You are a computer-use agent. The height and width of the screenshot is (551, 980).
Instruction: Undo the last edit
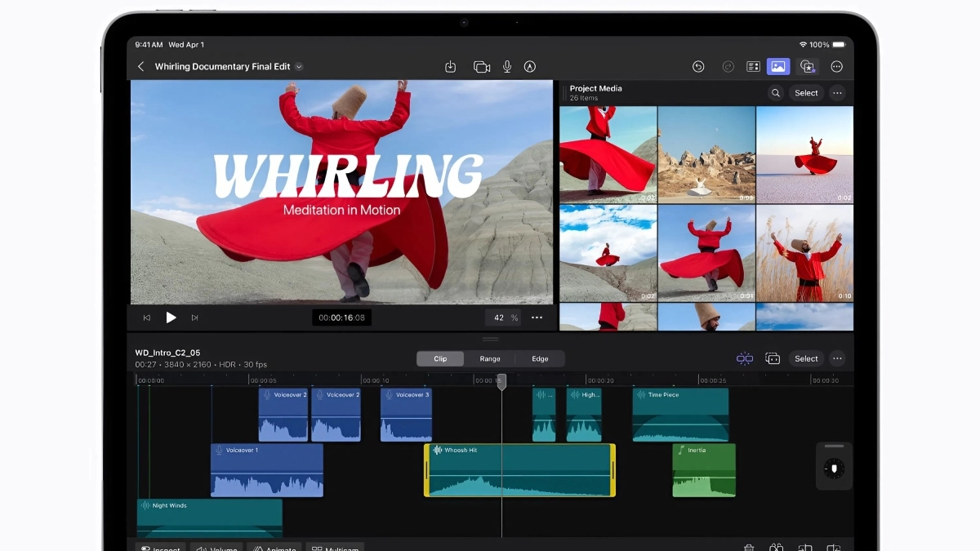pyautogui.click(x=698, y=67)
